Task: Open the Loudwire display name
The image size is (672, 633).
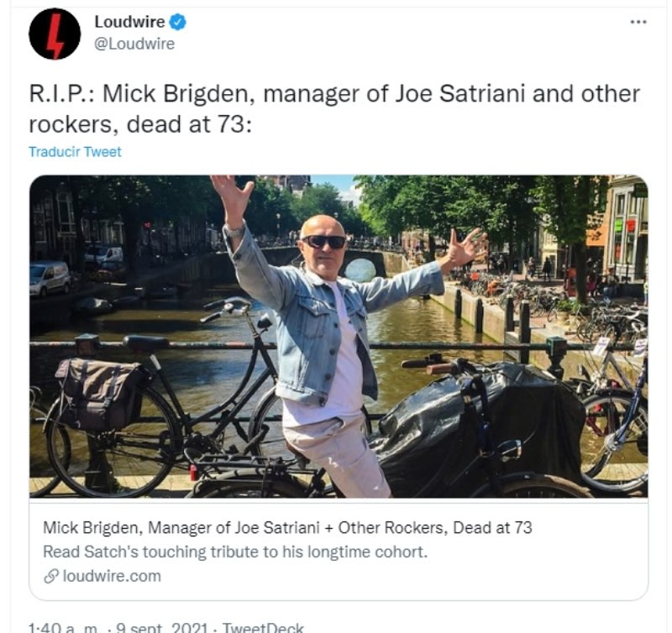Action: coord(129,22)
